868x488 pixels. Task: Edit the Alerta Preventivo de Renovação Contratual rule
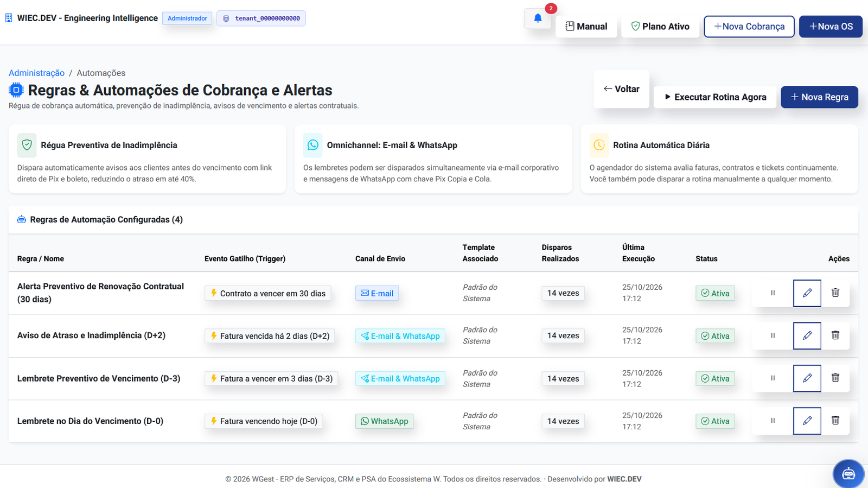coord(807,293)
